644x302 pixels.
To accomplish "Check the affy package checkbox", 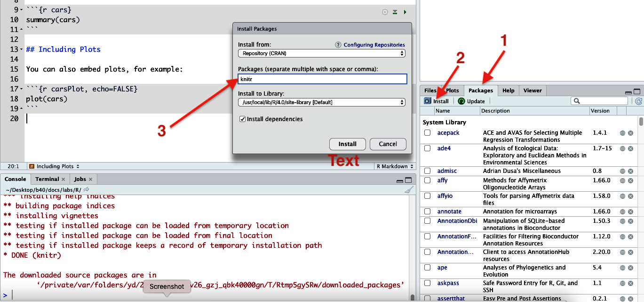I will (427, 180).
